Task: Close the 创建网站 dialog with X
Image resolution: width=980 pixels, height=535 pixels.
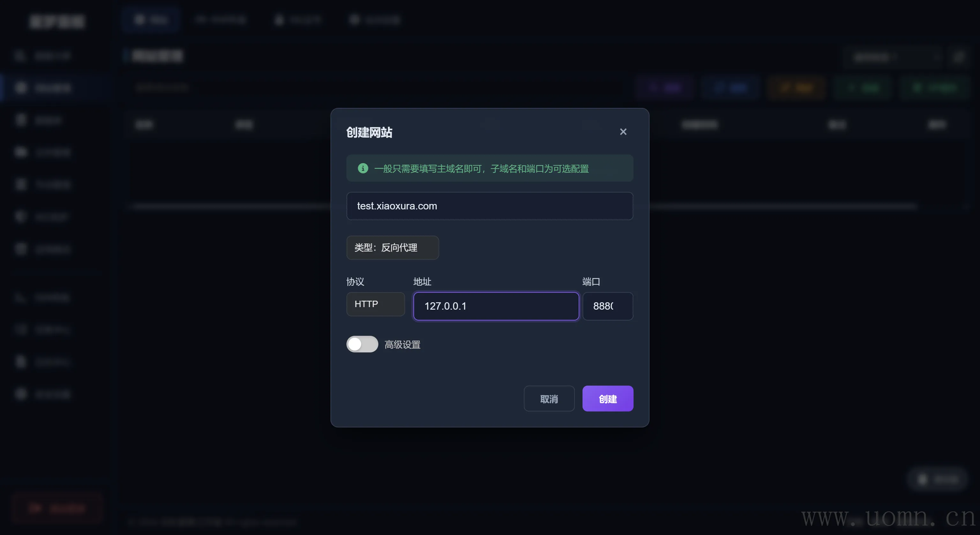Action: click(x=623, y=132)
